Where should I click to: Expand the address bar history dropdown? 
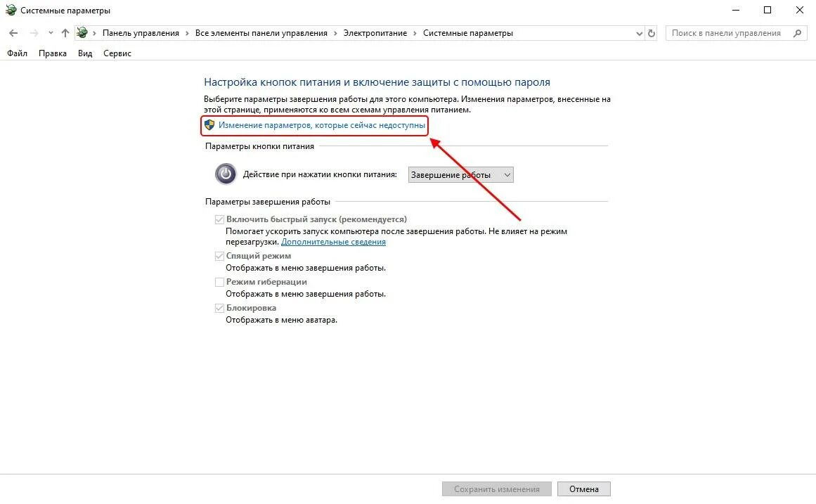[639, 33]
